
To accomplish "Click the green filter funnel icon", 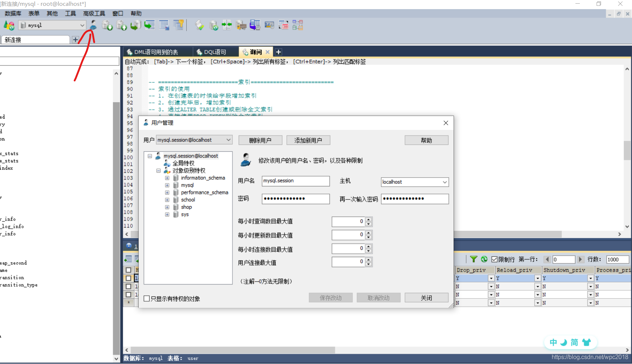I will 474,259.
